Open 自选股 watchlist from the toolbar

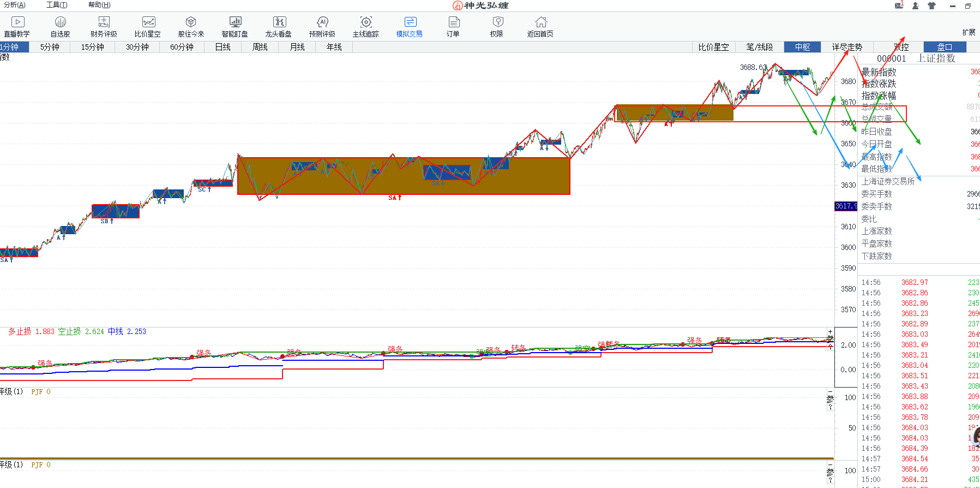pyautogui.click(x=60, y=26)
